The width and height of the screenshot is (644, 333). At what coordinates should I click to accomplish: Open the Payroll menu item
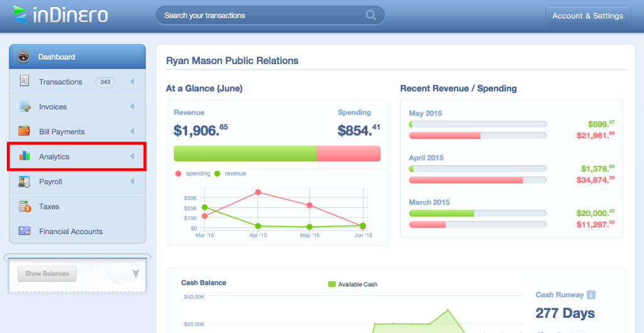77,182
